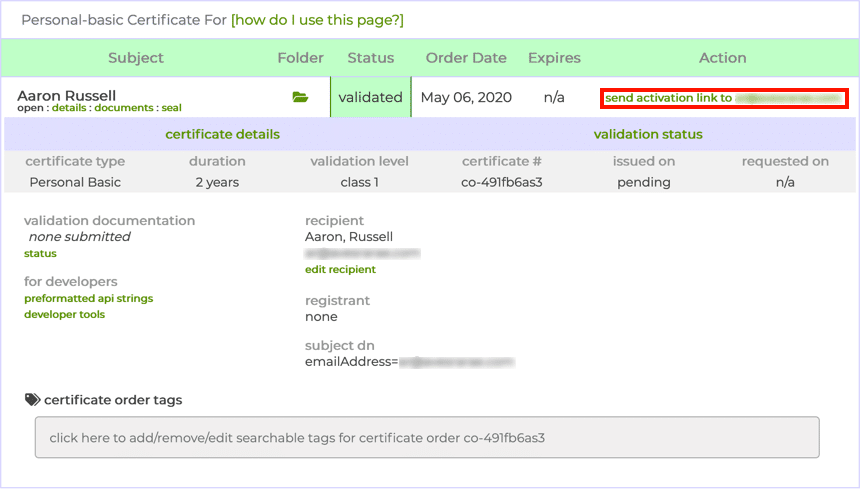Open the 'developer tools' link
Screen dimensions: 860x489
64,314
